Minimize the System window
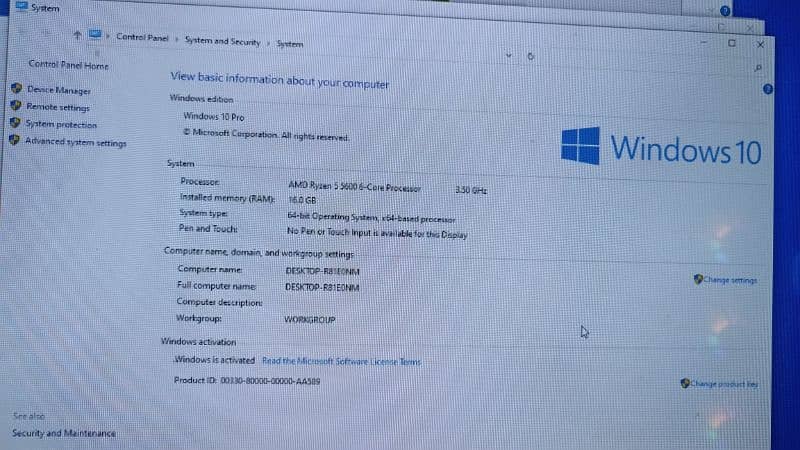 pyautogui.click(x=704, y=42)
